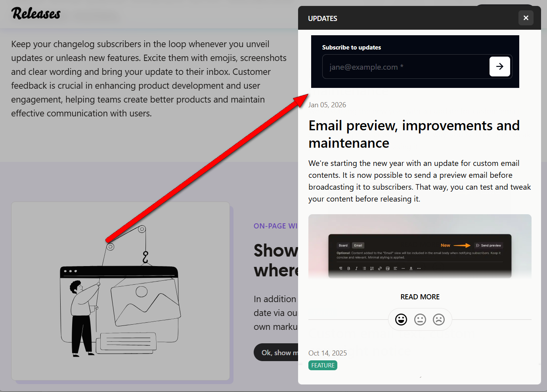React with the happy smiley face
The image size is (547, 392).
pos(401,320)
